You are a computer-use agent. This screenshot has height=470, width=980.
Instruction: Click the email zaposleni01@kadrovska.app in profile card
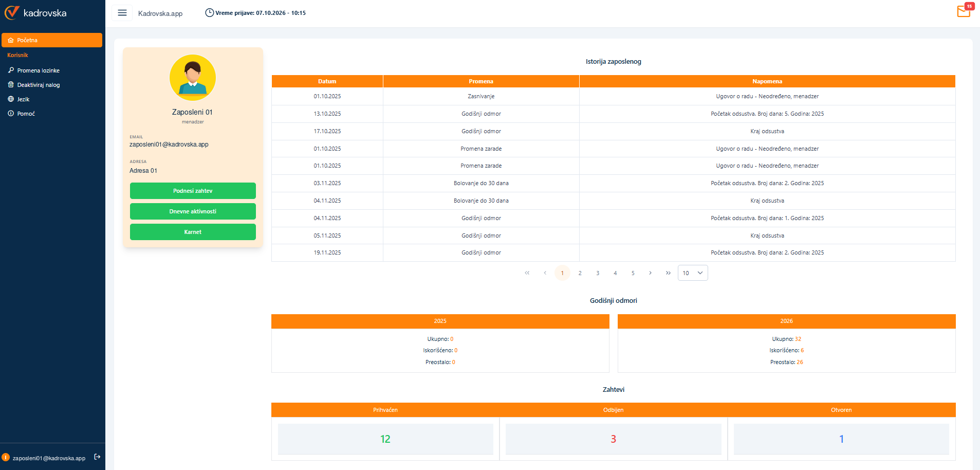[169, 144]
